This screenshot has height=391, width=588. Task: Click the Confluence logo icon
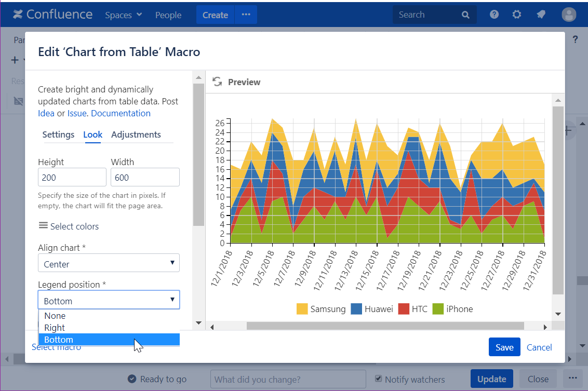18,15
